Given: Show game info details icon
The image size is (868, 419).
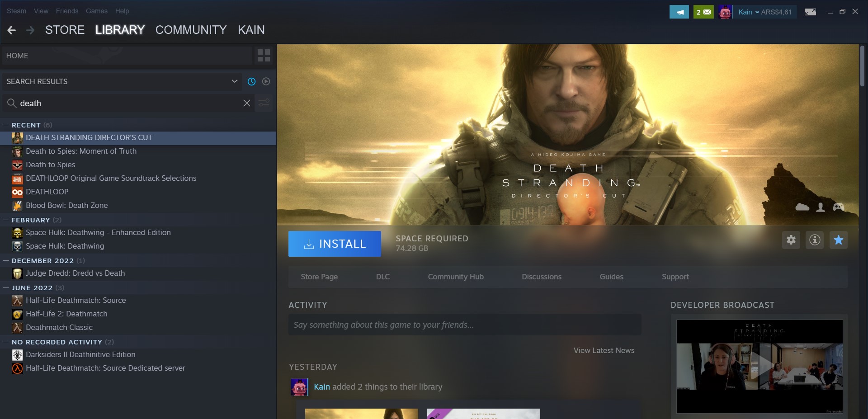Looking at the screenshot, I should click(815, 240).
